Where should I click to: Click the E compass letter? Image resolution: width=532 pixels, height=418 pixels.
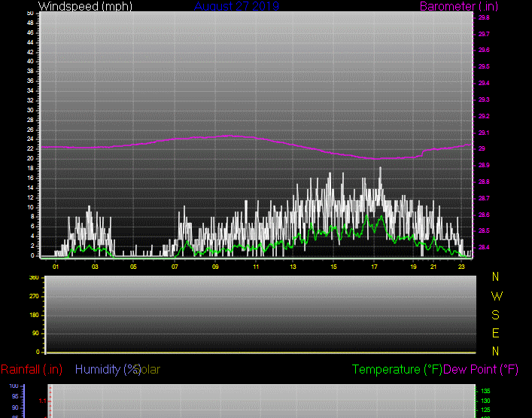(496, 333)
